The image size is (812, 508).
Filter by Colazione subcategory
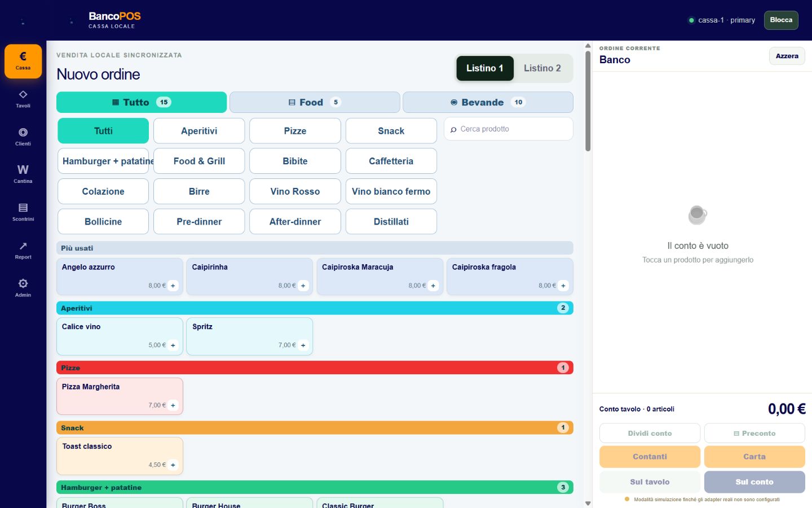tap(103, 191)
